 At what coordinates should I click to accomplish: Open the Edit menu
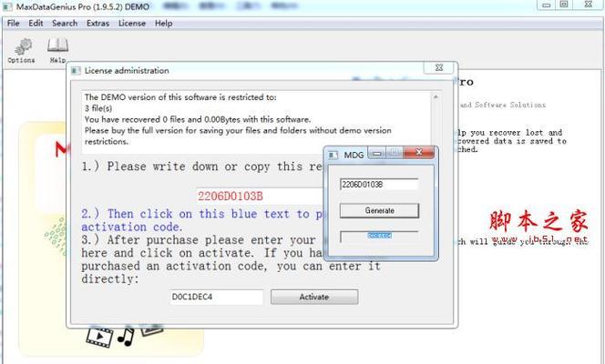[x=36, y=23]
